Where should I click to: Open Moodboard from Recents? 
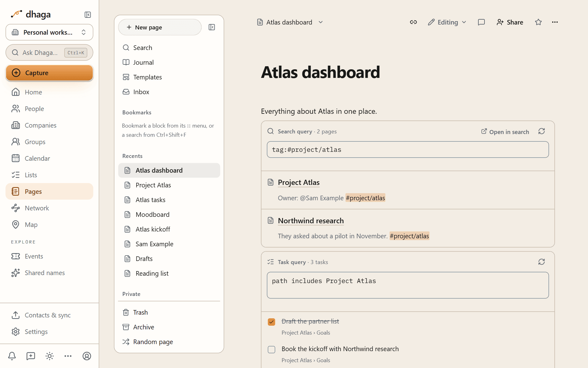coord(169,214)
